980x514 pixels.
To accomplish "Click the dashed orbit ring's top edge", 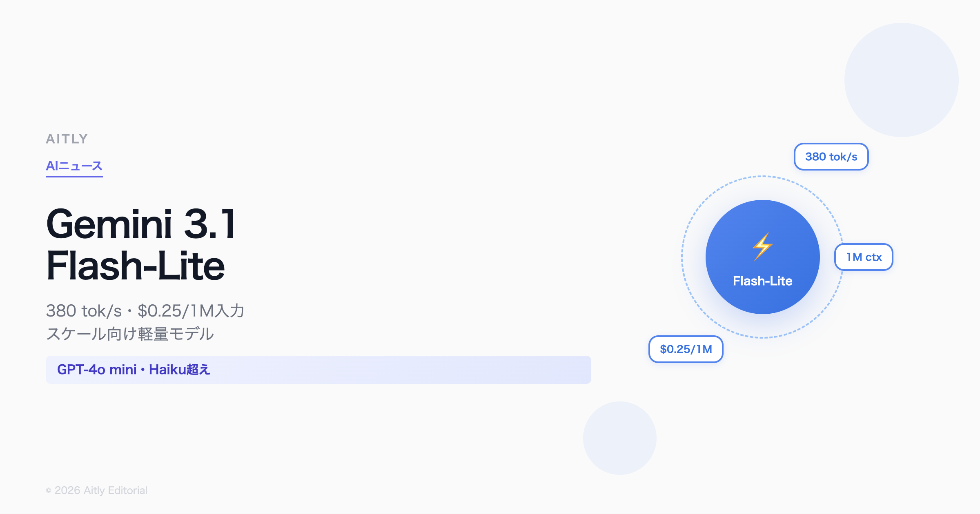I will coord(762,177).
